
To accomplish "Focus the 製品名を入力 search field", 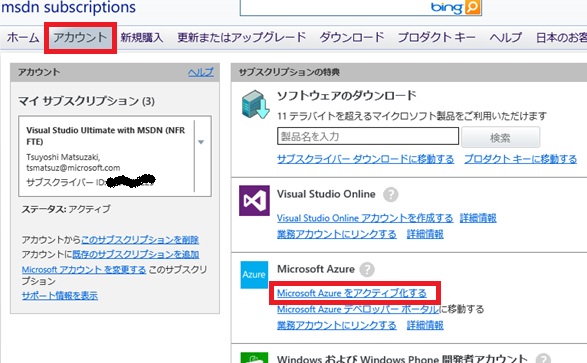I will pyautogui.click(x=368, y=136).
